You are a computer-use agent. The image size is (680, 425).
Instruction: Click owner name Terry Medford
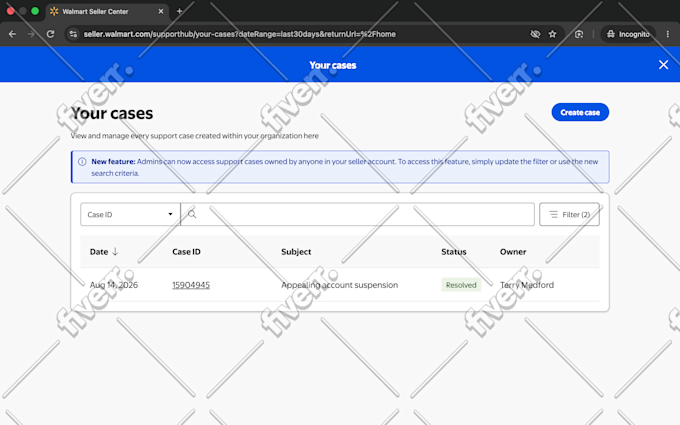click(526, 285)
